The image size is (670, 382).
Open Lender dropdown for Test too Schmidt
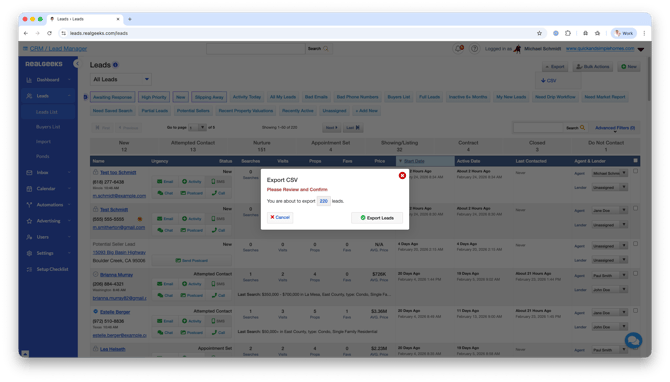pyautogui.click(x=609, y=187)
